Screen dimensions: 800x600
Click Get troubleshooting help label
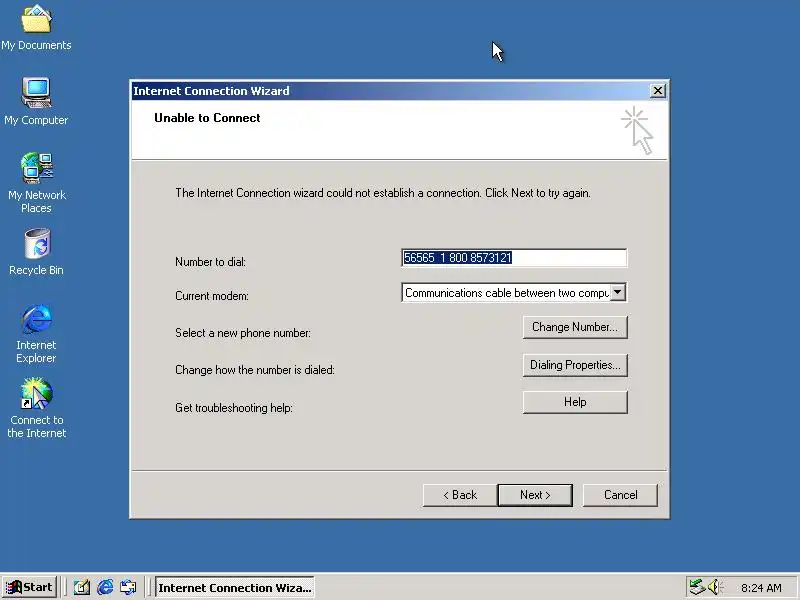point(234,408)
